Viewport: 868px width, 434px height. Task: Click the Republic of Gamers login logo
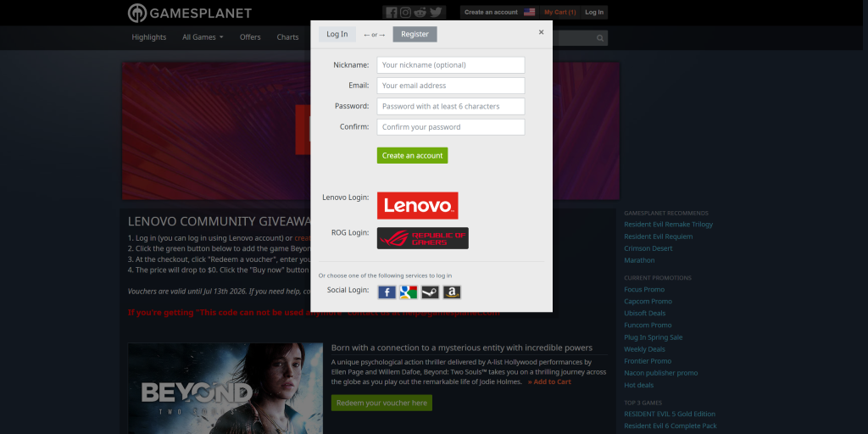click(422, 238)
